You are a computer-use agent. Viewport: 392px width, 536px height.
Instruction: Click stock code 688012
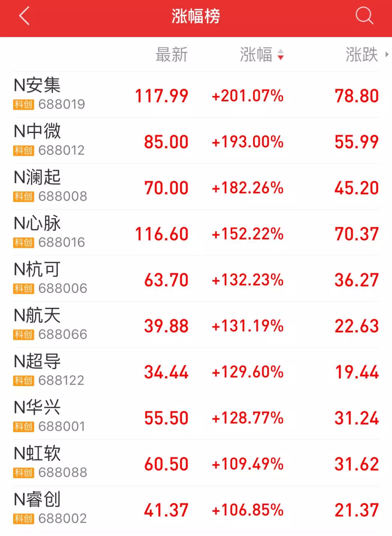61,150
